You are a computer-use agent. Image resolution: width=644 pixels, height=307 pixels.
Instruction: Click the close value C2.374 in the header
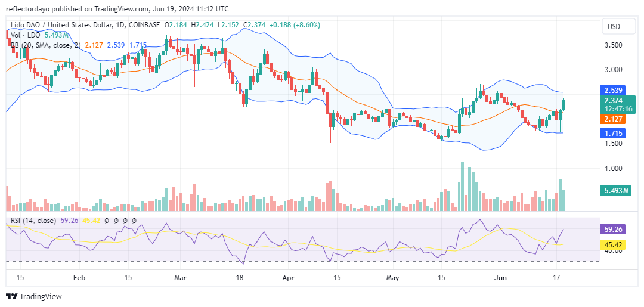pos(255,25)
